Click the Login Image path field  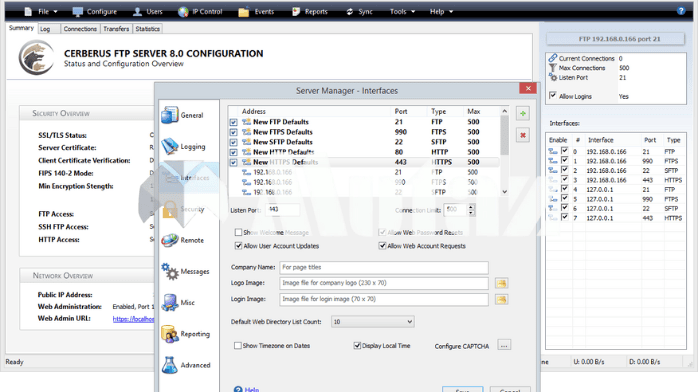[x=384, y=299]
